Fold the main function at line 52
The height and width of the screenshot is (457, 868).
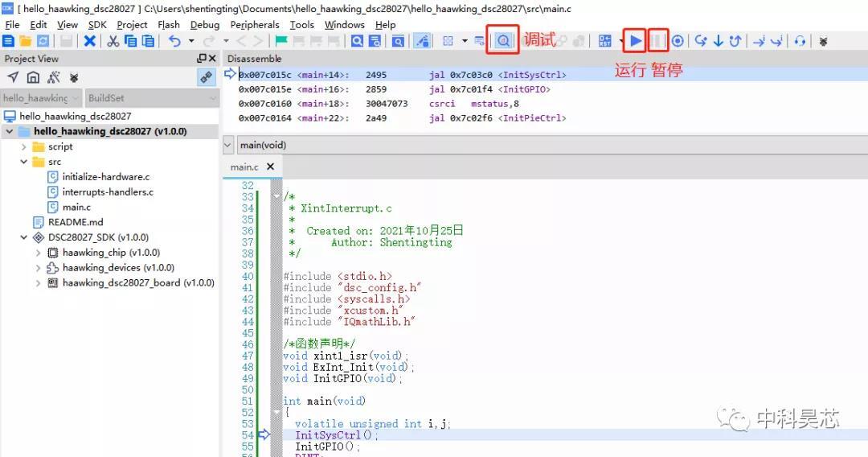tap(276, 412)
